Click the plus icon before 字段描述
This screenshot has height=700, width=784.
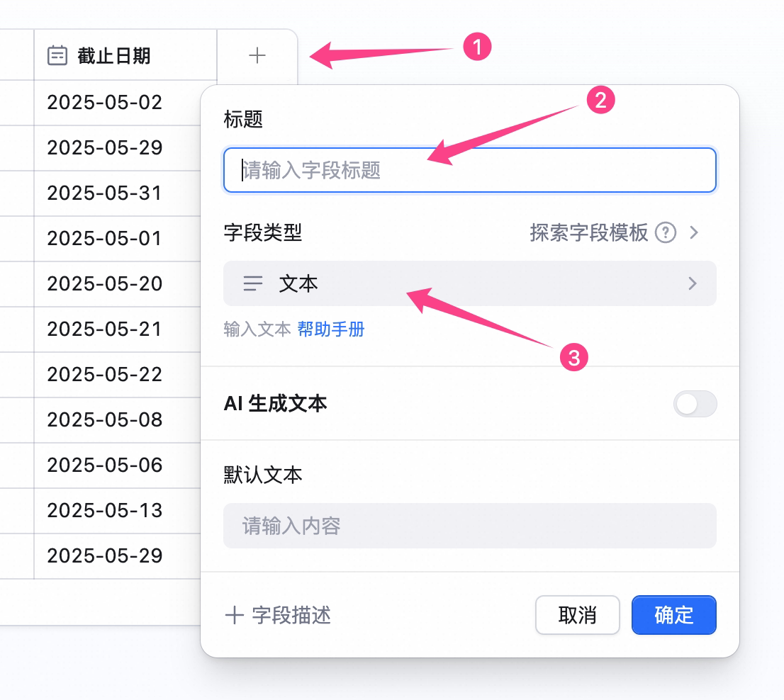point(234,615)
